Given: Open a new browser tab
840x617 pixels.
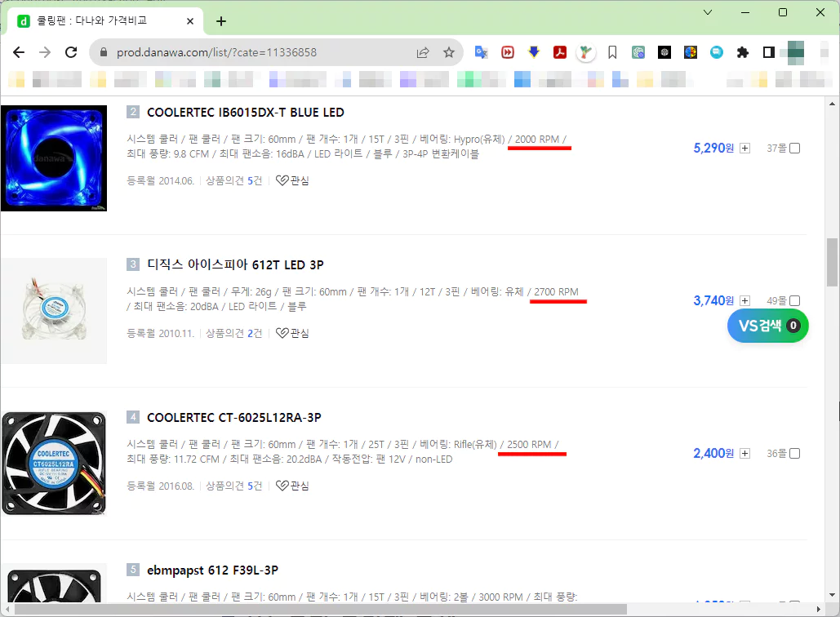Looking at the screenshot, I should coord(221,21).
